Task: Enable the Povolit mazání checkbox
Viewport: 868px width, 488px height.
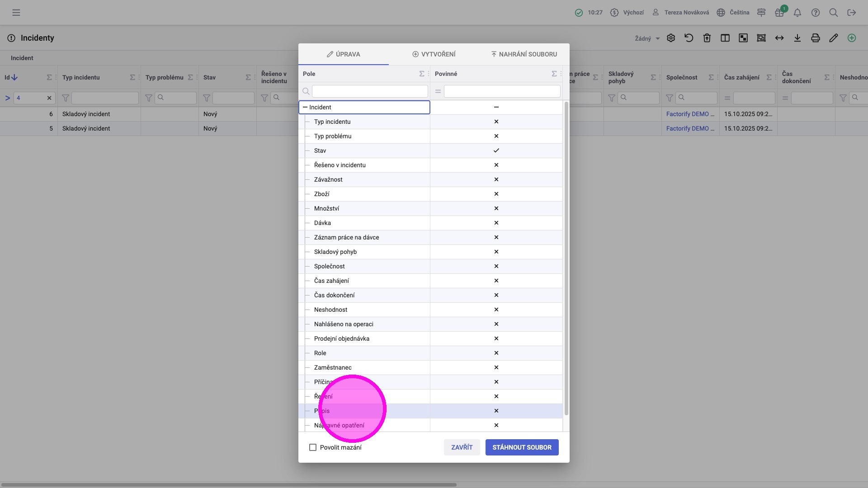Action: click(313, 447)
